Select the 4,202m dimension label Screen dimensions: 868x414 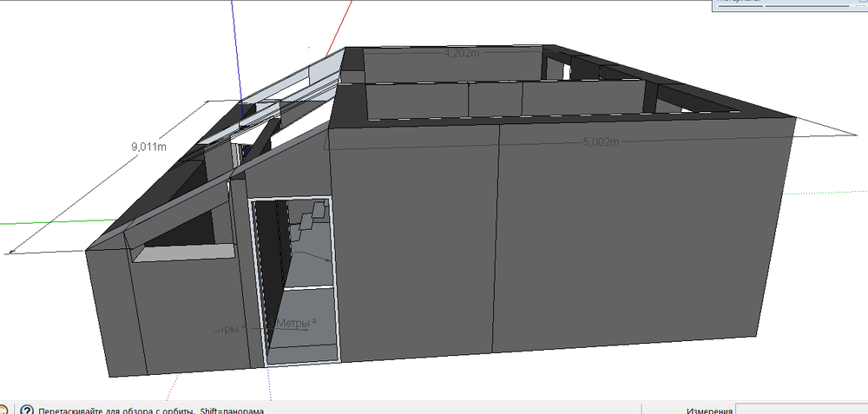pyautogui.click(x=461, y=53)
